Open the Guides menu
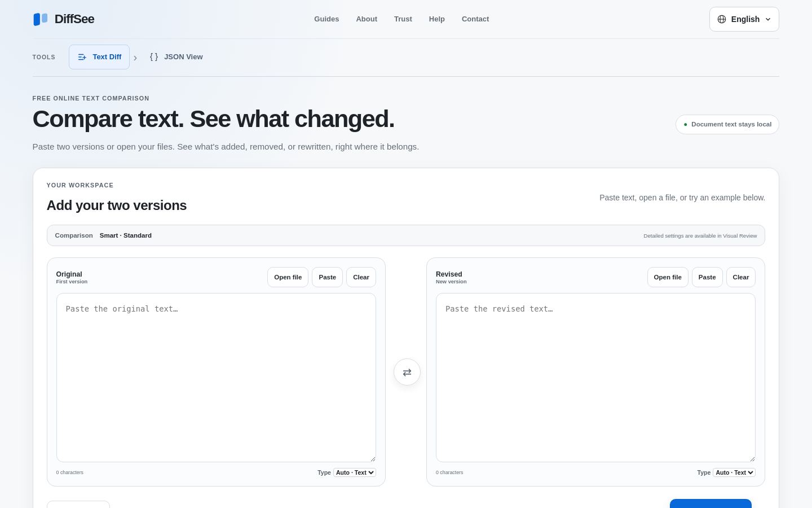This screenshot has width=812, height=508. [x=326, y=19]
